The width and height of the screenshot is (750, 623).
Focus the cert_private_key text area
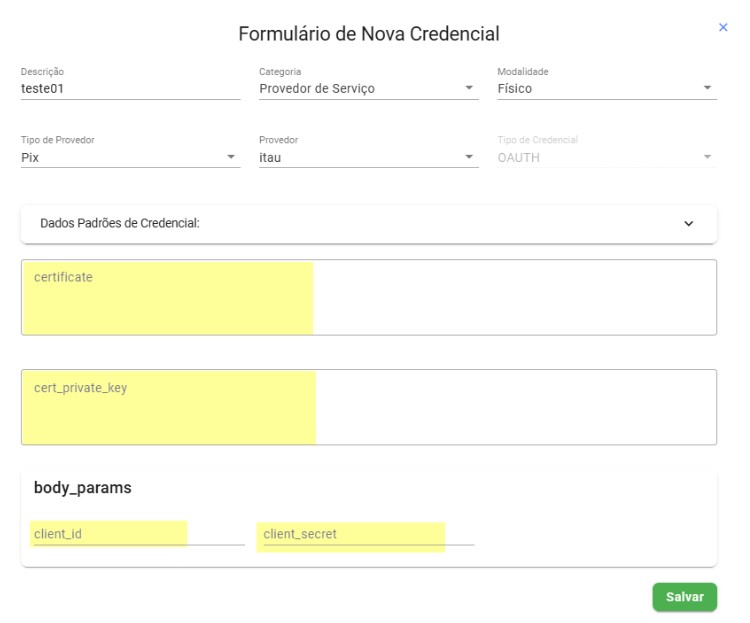click(368, 407)
